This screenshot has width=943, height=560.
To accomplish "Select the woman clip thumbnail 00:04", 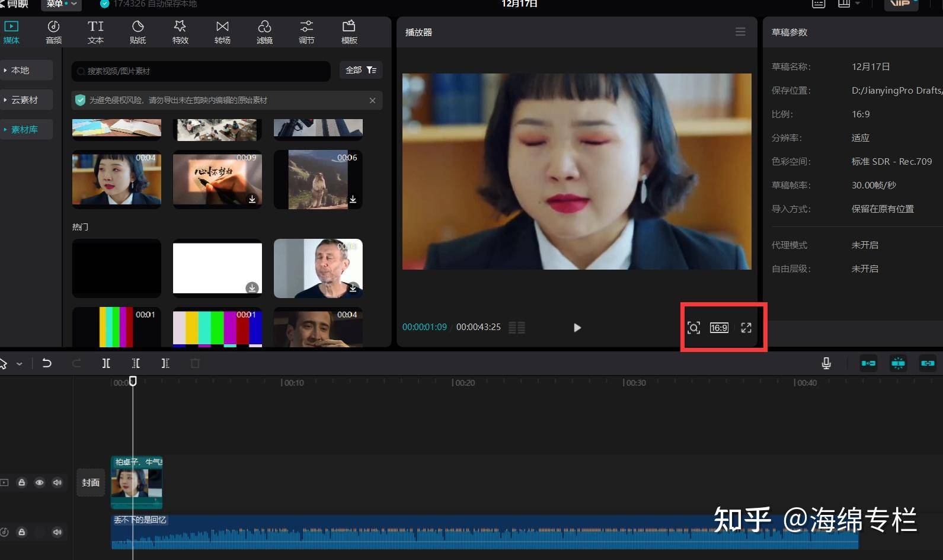I will (117, 179).
